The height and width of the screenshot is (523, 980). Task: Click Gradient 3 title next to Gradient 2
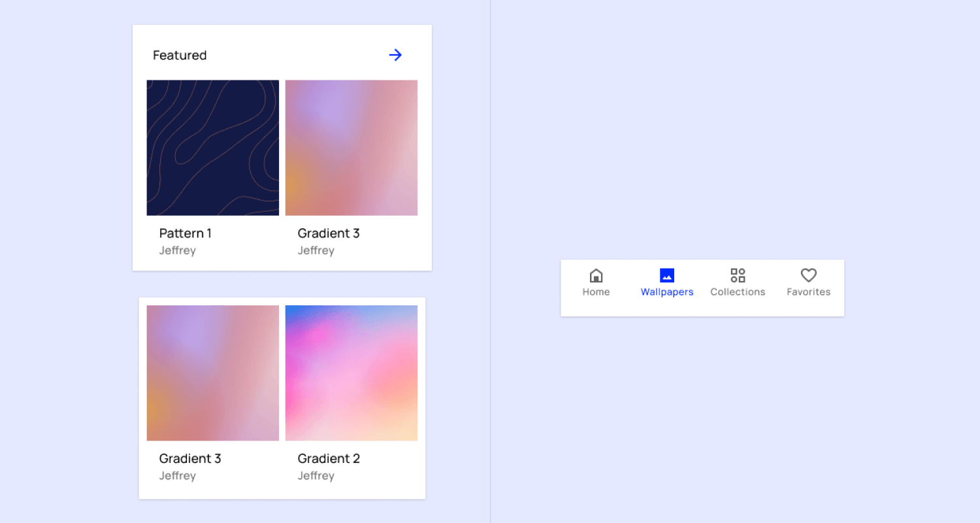pos(190,459)
